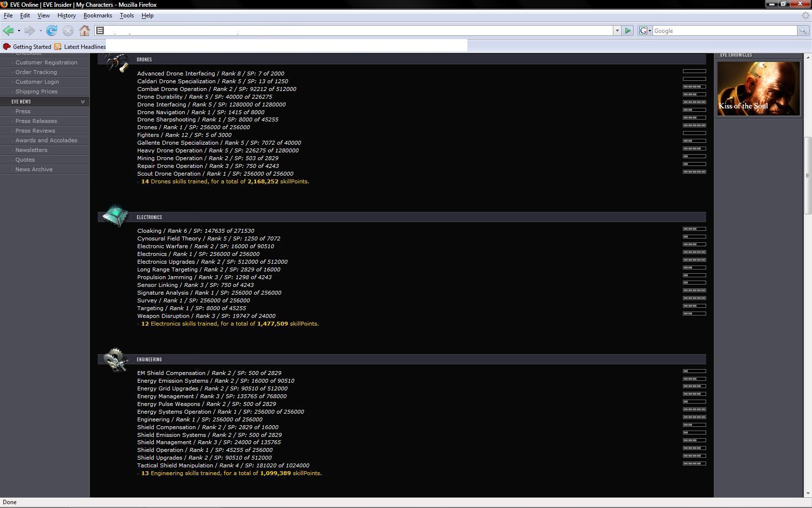Select the Cynosural Field Theory skill row

coord(209,239)
